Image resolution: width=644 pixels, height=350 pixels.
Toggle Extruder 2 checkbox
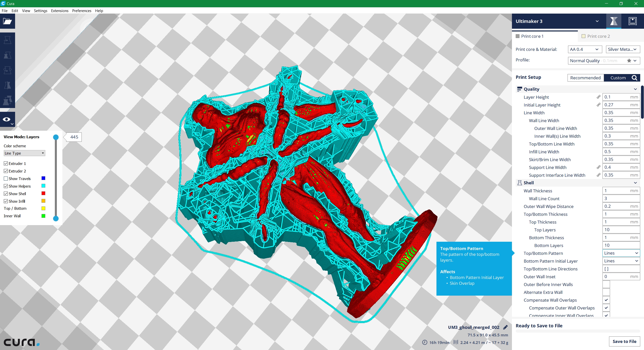(6, 171)
